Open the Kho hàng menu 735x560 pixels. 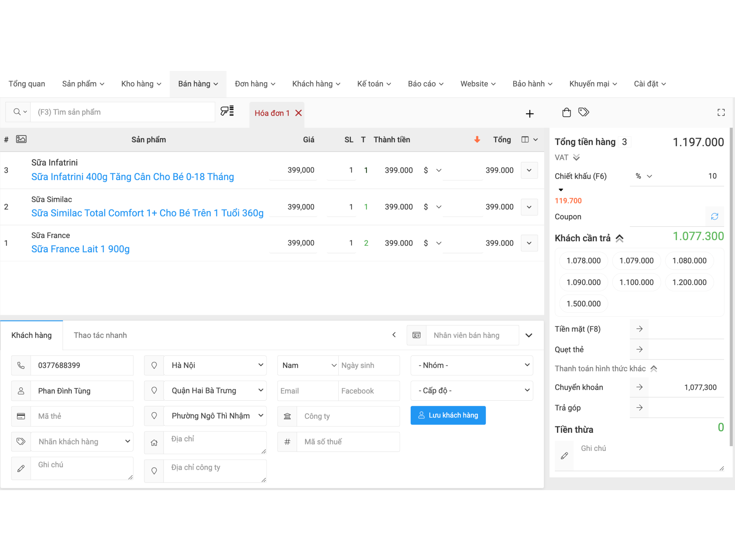(141, 84)
